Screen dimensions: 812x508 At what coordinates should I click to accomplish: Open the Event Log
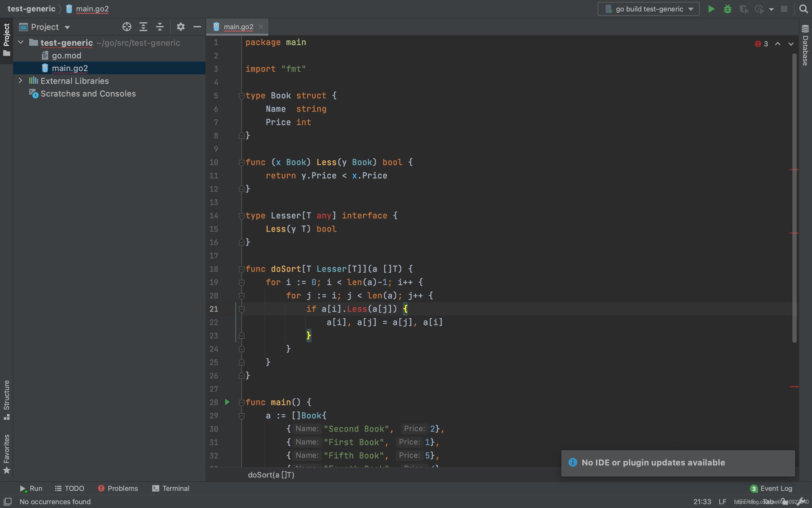coord(771,488)
